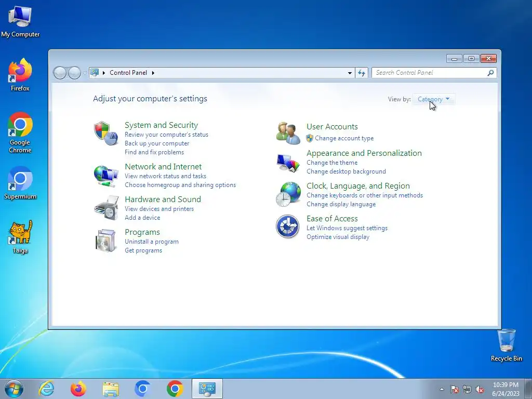Click Back up your computer

[x=157, y=143]
